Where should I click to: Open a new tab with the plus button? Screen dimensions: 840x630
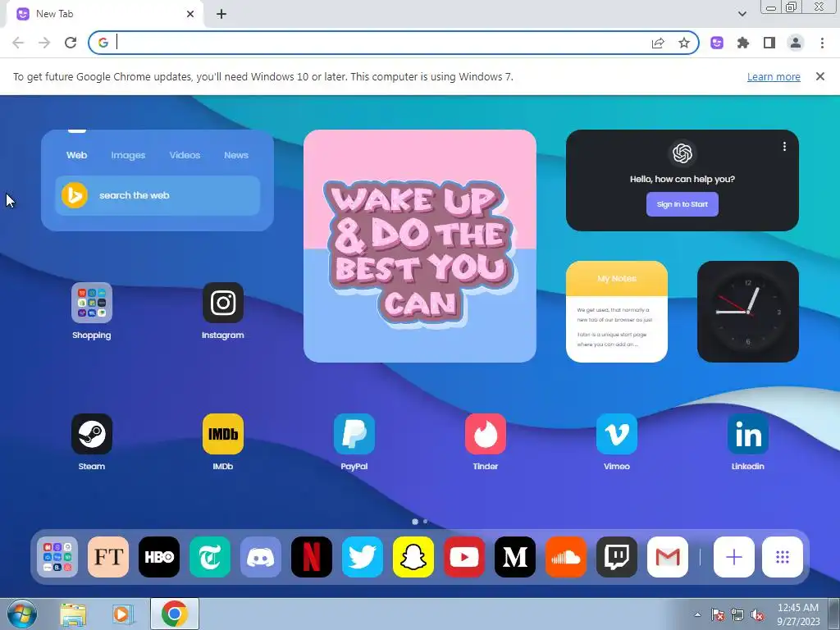pos(221,14)
